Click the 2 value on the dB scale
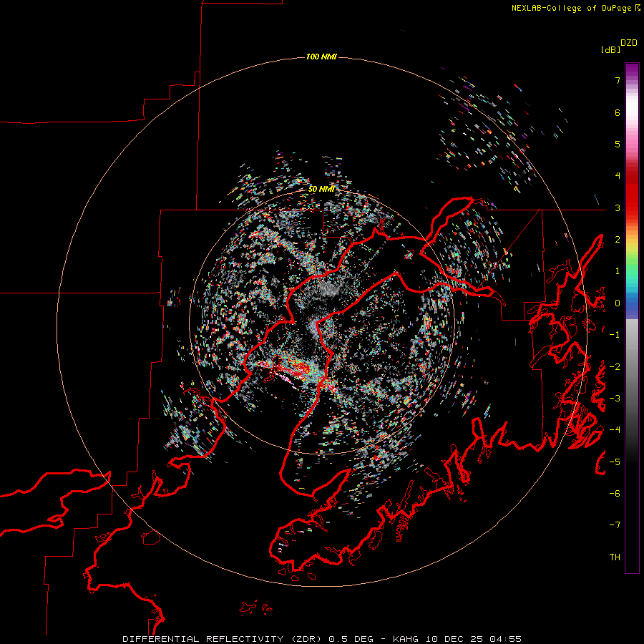Screen dimensions: 644x644 coord(618,240)
